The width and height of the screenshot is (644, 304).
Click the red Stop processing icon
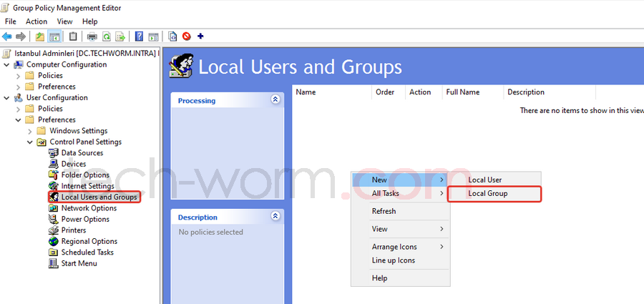187,36
